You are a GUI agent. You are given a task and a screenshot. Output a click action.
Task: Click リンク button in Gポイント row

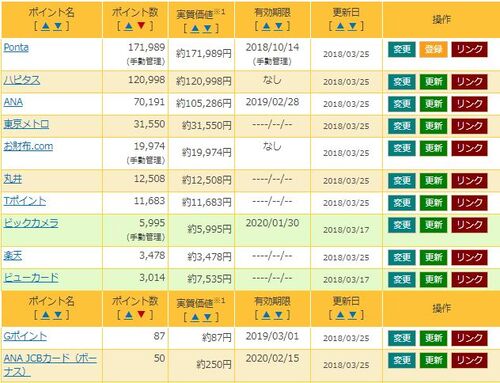[469, 338]
